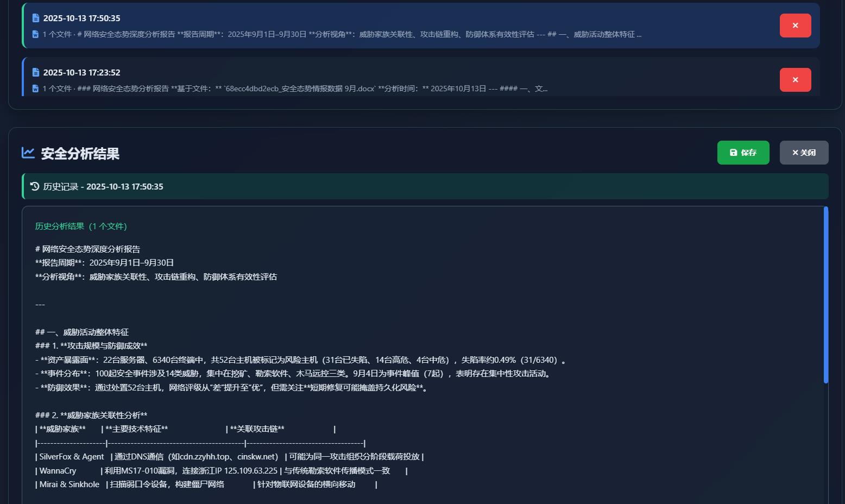Delete the 17:23:52 history record

(x=795, y=80)
